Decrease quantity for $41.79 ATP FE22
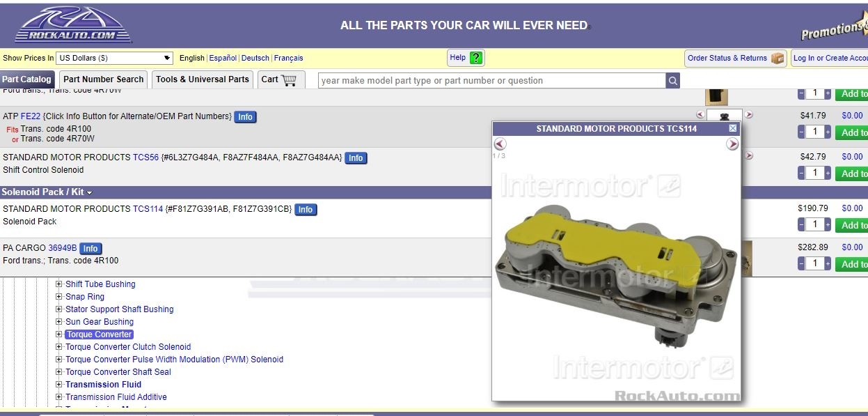 click(802, 132)
